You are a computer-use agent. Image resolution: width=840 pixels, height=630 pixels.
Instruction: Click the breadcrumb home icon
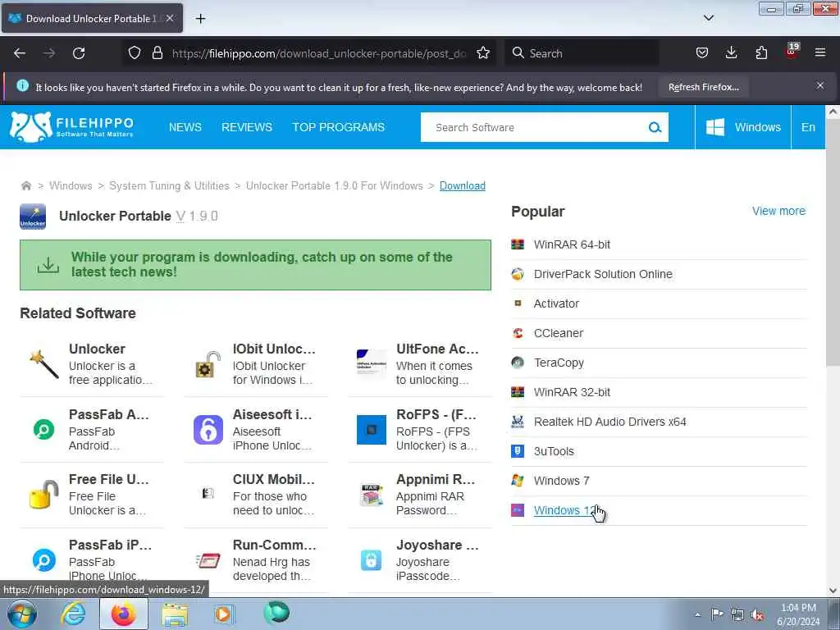(x=25, y=186)
